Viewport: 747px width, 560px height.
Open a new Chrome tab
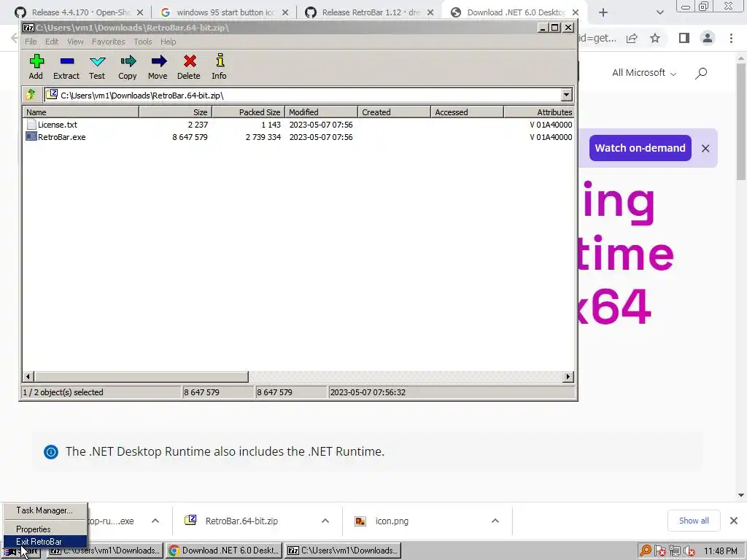[x=603, y=12]
